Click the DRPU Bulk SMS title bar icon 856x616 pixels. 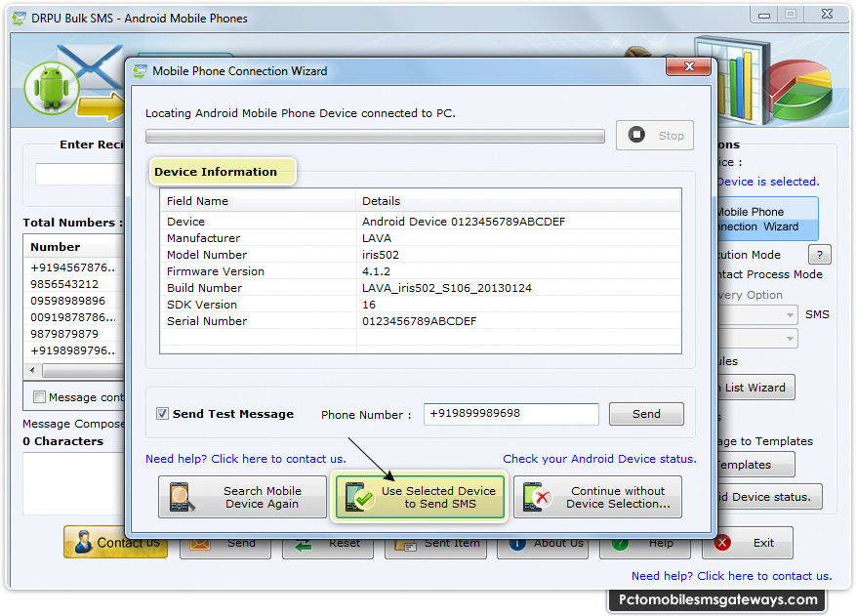(x=20, y=19)
